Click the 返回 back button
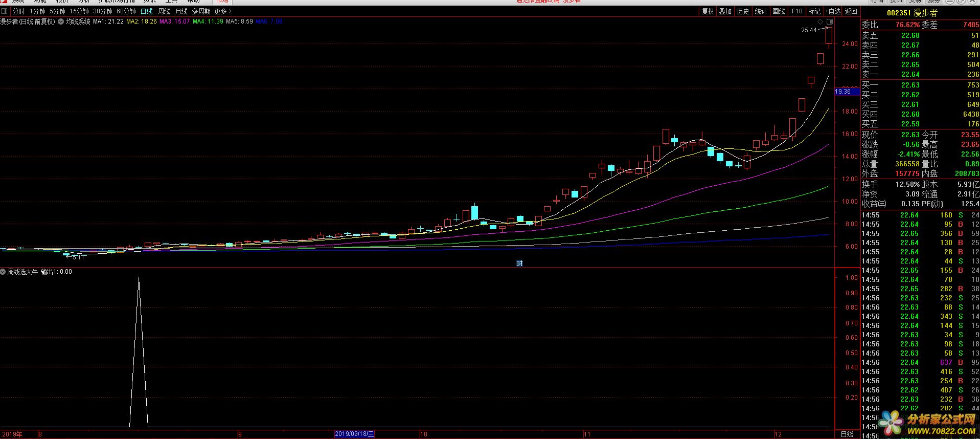The image size is (980, 439). pos(851,11)
